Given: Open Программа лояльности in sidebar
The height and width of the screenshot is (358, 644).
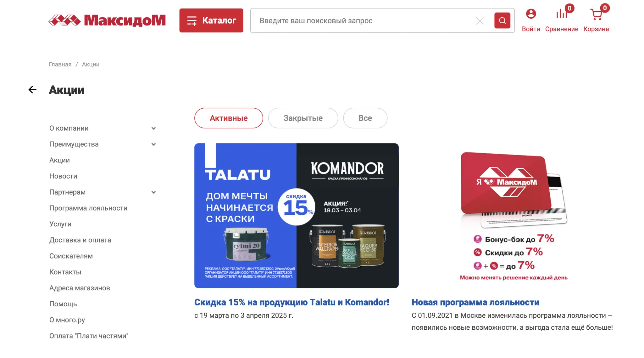Looking at the screenshot, I should [88, 208].
